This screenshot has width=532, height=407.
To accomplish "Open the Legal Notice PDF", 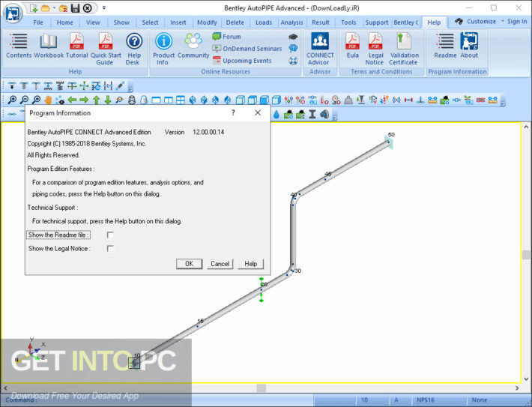I will (375, 49).
